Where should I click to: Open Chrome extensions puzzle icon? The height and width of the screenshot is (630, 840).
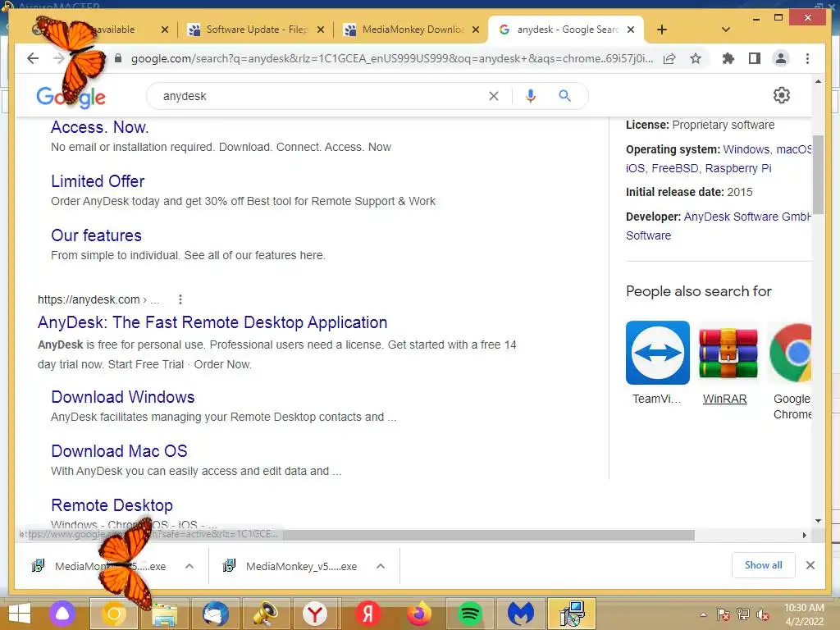(x=728, y=58)
